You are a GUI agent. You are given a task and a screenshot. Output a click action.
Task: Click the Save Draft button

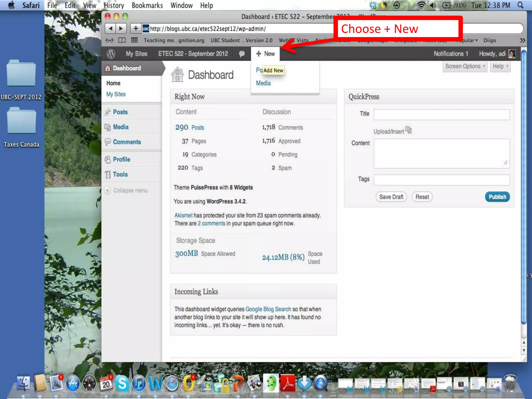tap(391, 197)
